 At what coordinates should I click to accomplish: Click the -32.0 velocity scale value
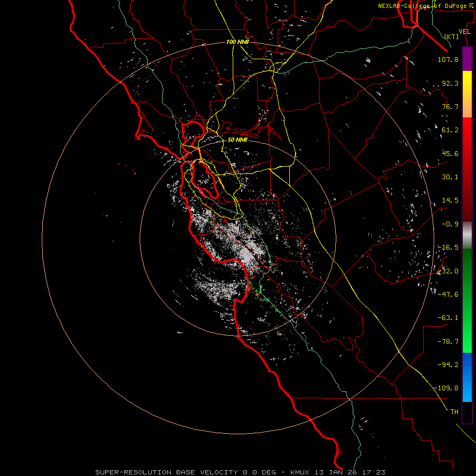pyautogui.click(x=448, y=271)
